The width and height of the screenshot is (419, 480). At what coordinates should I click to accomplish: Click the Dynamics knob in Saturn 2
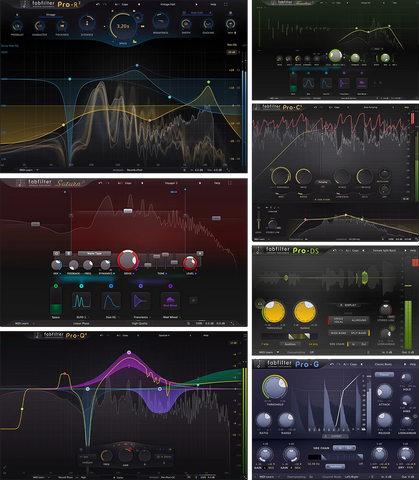105,265
